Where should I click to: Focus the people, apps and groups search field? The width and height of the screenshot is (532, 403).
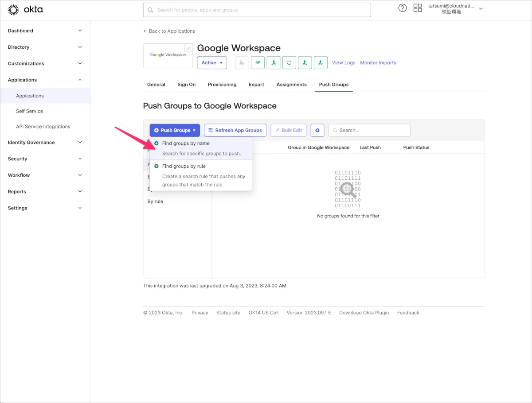257,10
